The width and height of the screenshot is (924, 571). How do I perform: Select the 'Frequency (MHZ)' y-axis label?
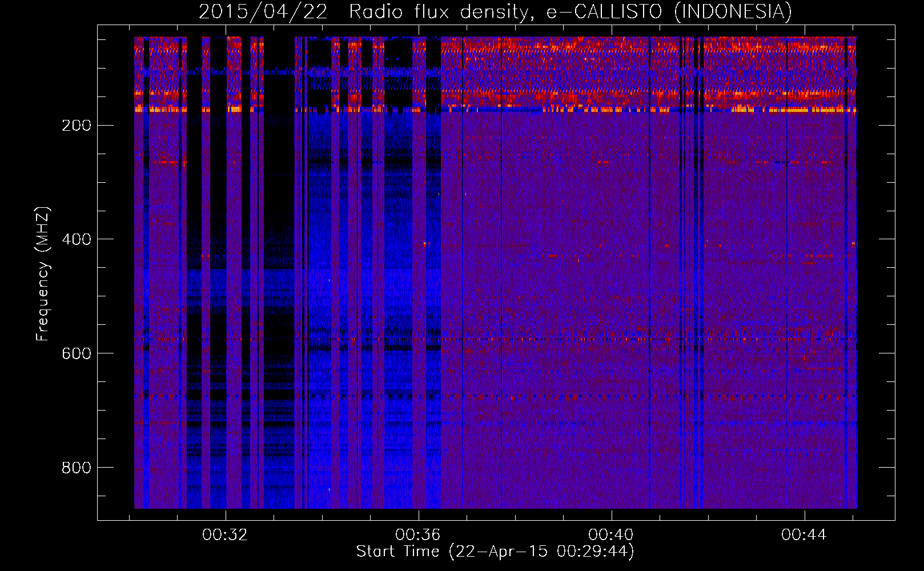(43, 274)
